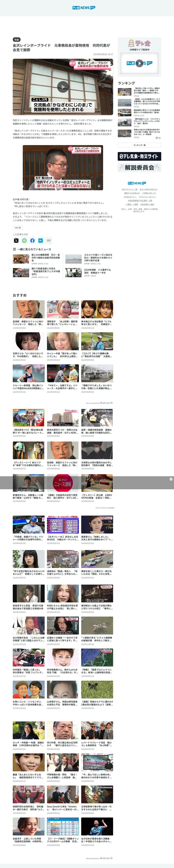Share the article on X
Screen dimensions: 174x868
16,241
